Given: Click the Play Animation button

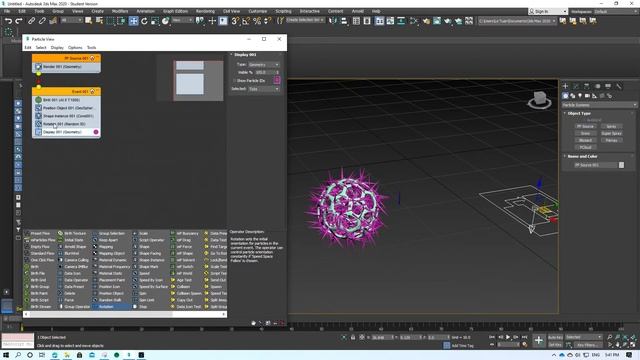Looking at the screenshot, I should (508, 337).
